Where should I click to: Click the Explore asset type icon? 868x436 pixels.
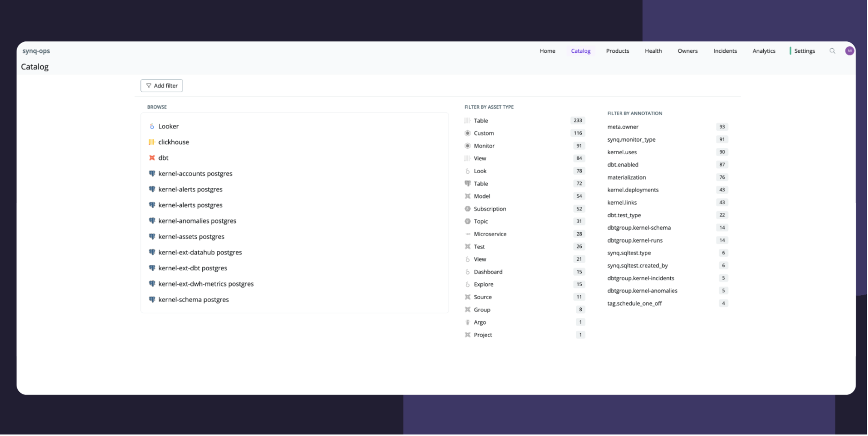[x=468, y=285]
